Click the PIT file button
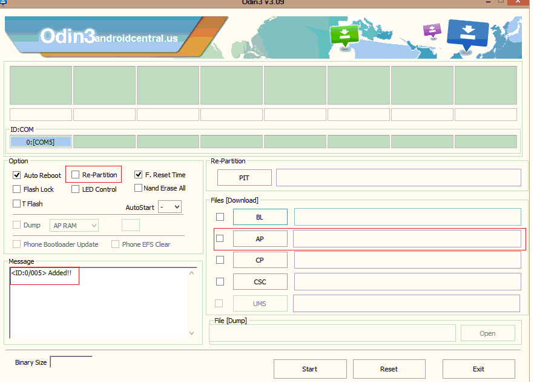Image resolution: width=534 pixels, height=392 pixels. pyautogui.click(x=244, y=178)
